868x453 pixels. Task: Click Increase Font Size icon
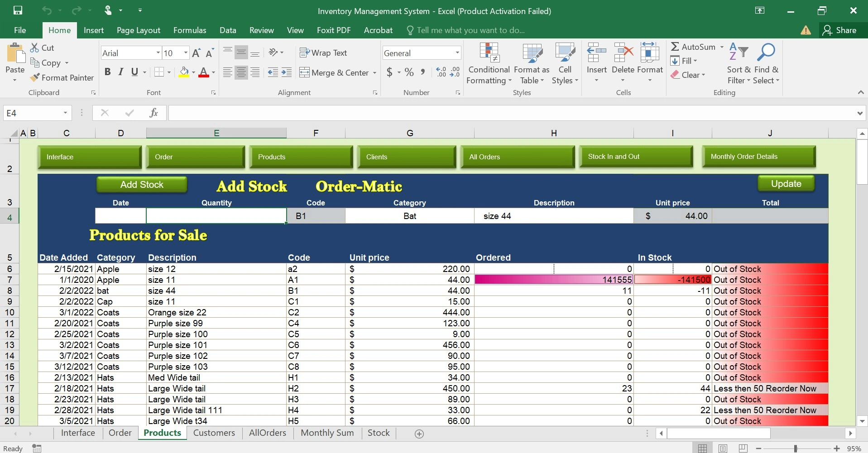196,53
